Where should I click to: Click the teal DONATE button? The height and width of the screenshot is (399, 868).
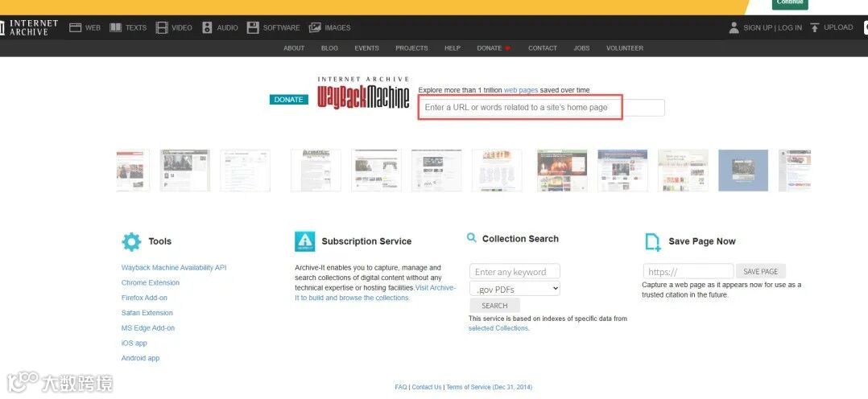[289, 100]
